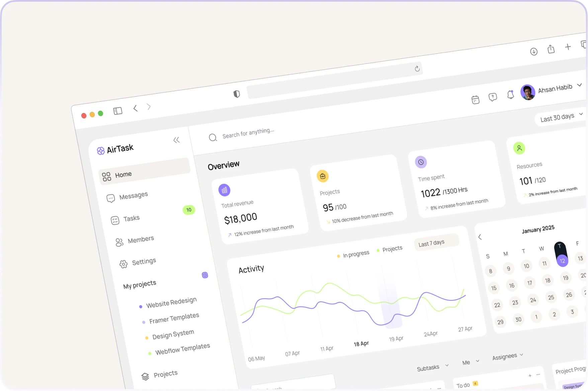Select the Design System project
The width and height of the screenshot is (588, 391).
(173, 334)
